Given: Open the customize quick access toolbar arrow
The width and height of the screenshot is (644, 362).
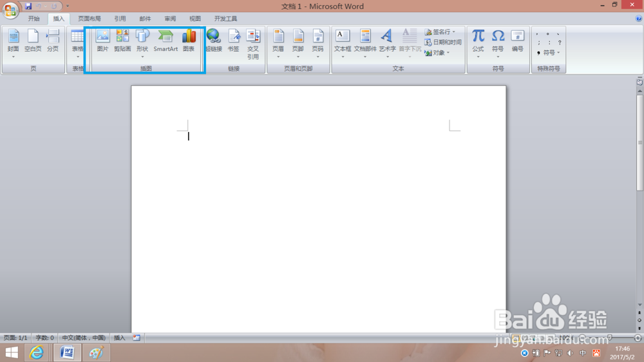Looking at the screenshot, I should (x=68, y=6).
